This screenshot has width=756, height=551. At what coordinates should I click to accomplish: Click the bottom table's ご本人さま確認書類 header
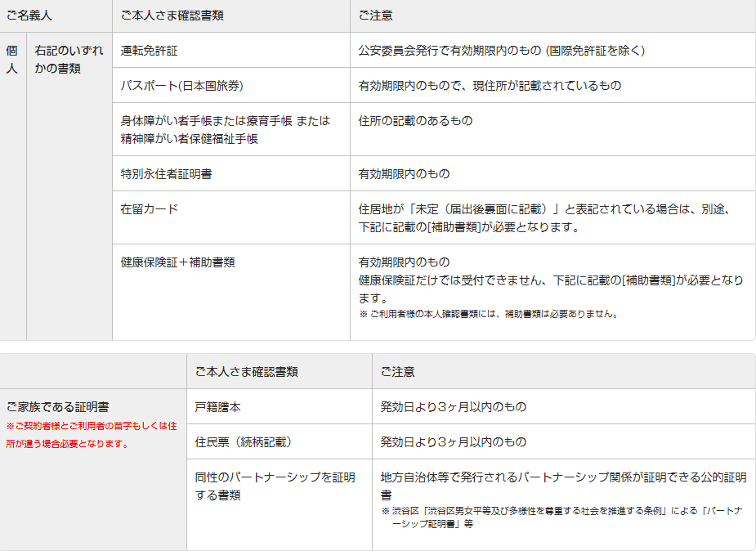(x=247, y=371)
